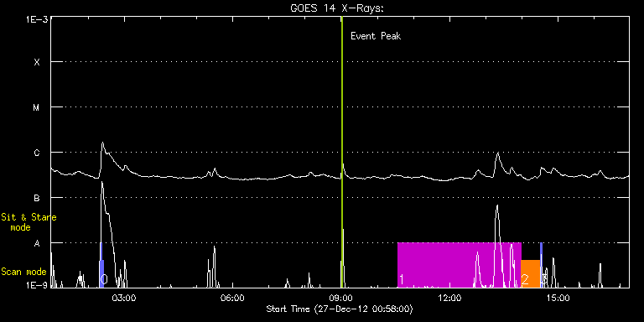Click the Start Time 27-Dec-12 caption
Image resolution: width=644 pixels, height=322 pixels.
click(340, 309)
